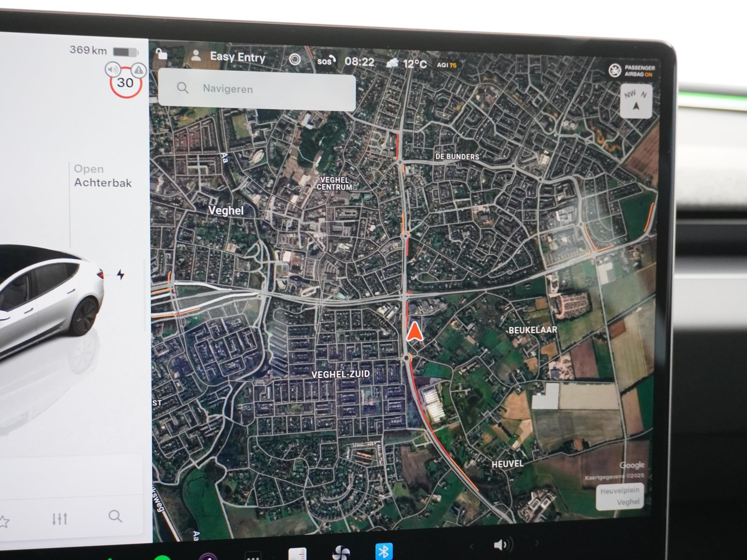
Task: Tap the HEUVEL map label
Action: 507,464
